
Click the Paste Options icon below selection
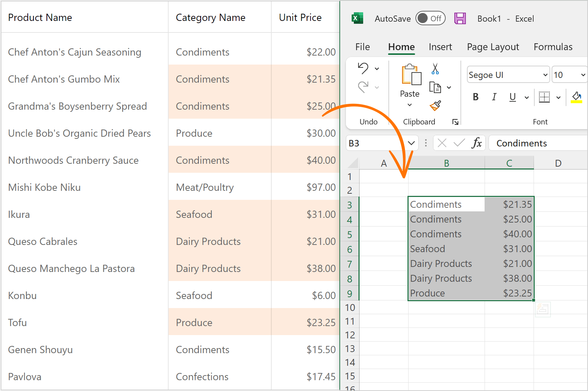click(x=543, y=309)
